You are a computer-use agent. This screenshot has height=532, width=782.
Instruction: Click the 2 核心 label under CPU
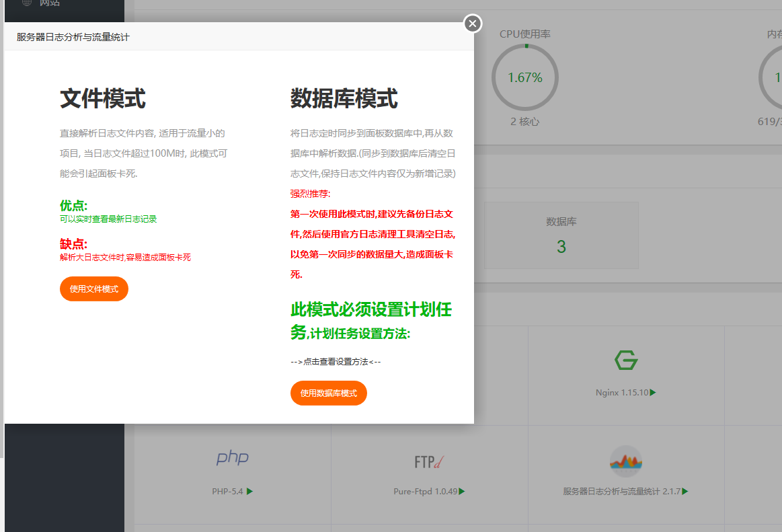coord(524,122)
